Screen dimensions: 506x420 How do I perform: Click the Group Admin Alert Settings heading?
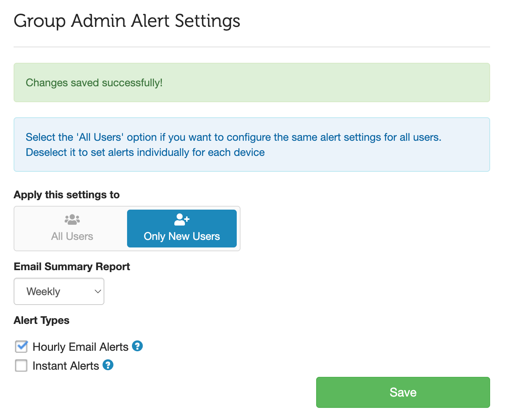[x=127, y=21]
